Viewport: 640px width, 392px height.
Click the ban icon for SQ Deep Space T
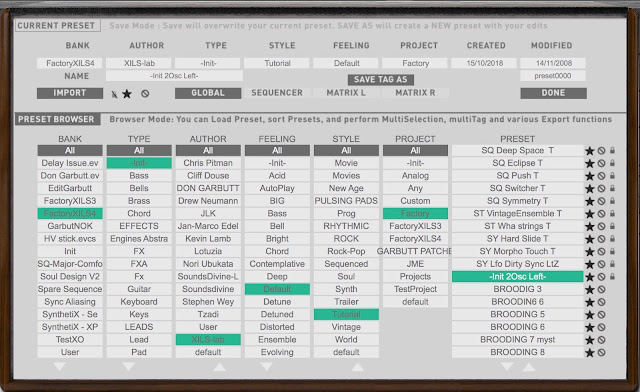[x=601, y=151]
